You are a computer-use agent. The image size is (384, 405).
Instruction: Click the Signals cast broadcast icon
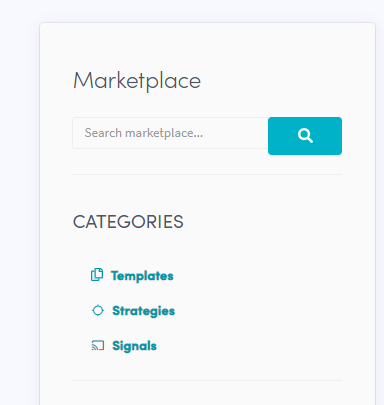[x=98, y=346]
